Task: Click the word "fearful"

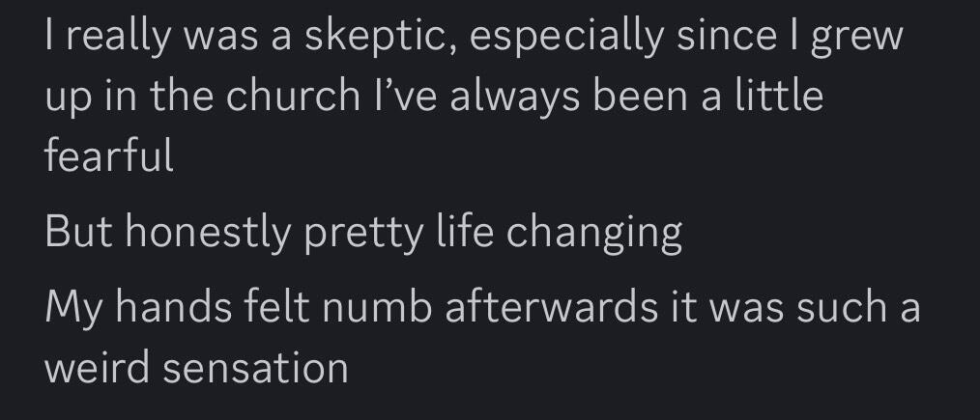Action: [109, 155]
